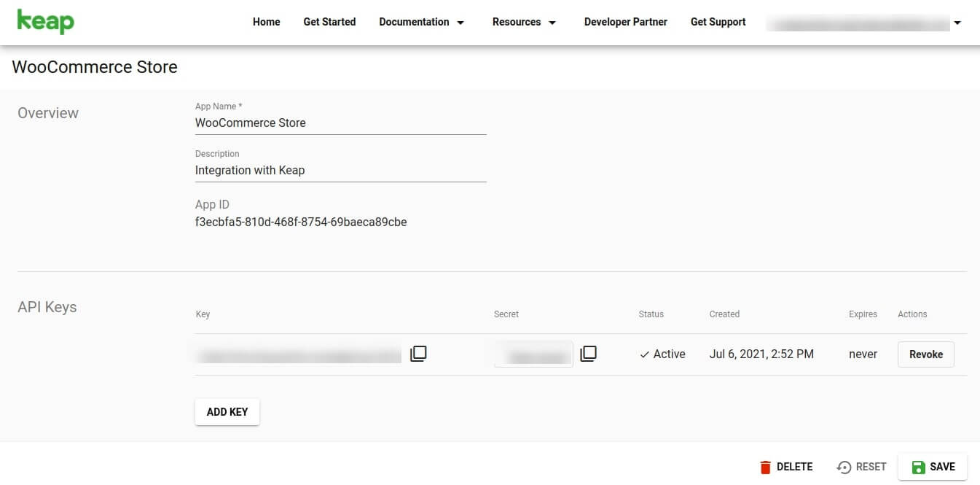The image size is (980, 485).
Task: Expand the Resources dropdown menu
Action: click(x=524, y=22)
